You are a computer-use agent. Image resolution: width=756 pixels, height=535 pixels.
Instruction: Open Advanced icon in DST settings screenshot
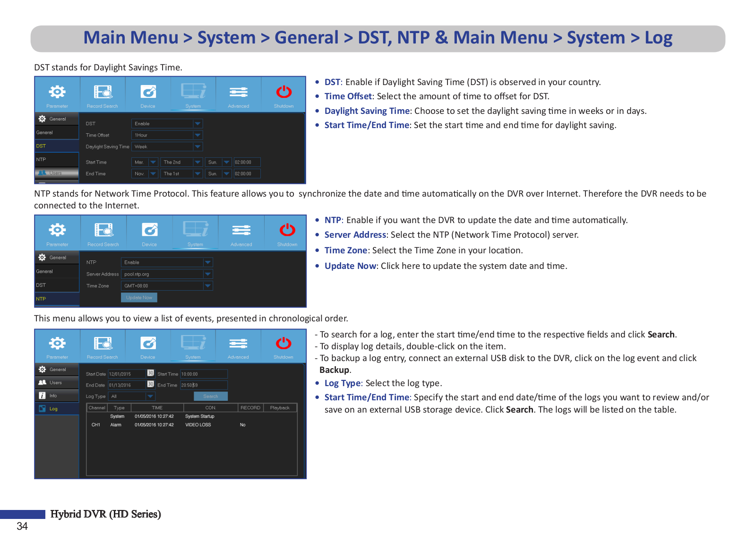[239, 92]
